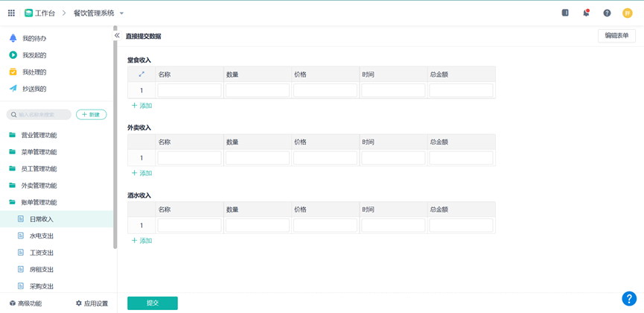
Task: Select 水电支出 in the sidebar
Action: pos(42,236)
